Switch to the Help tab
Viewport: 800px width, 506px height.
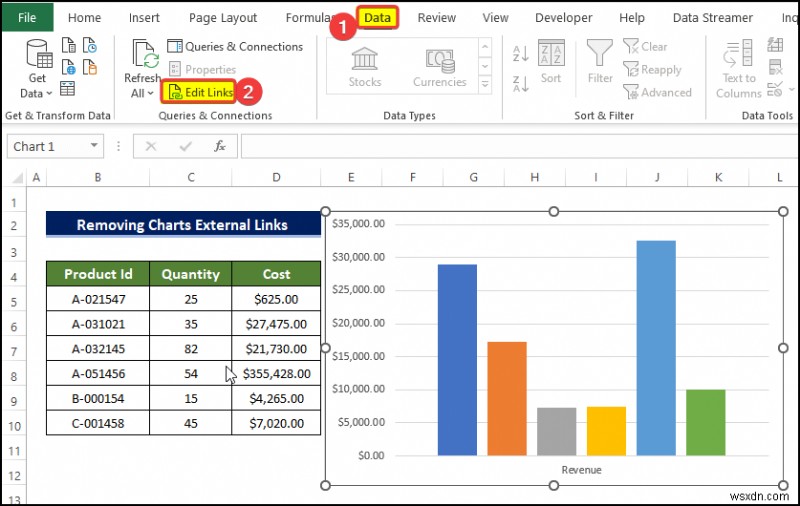[x=632, y=18]
